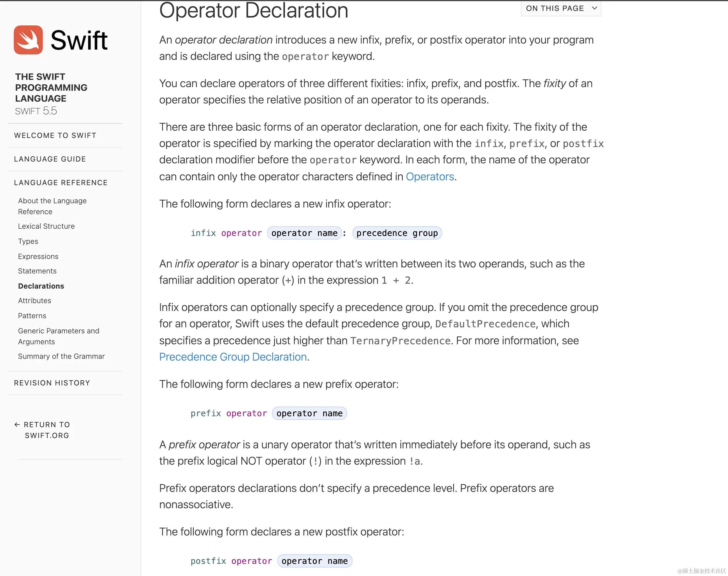The width and height of the screenshot is (728, 576).
Task: Go to the Patterns page
Action: point(32,316)
